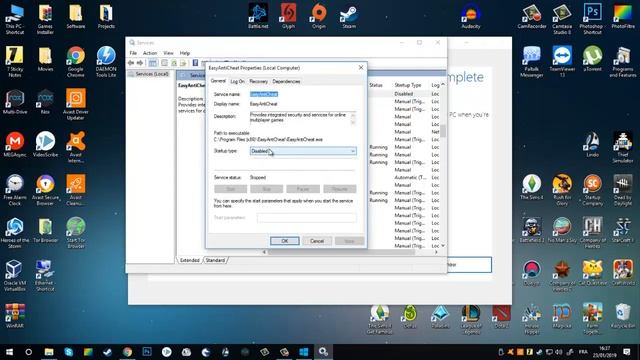Select the WinRAR desktop icon
Screen dimensions: 640x360
15,316
